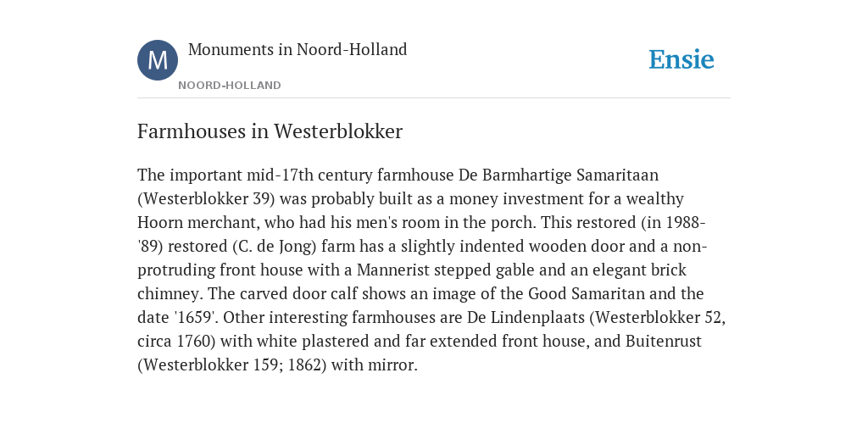Click the Farmhouses in Westerblokker heading
The image size is (868, 434).
[x=270, y=131]
